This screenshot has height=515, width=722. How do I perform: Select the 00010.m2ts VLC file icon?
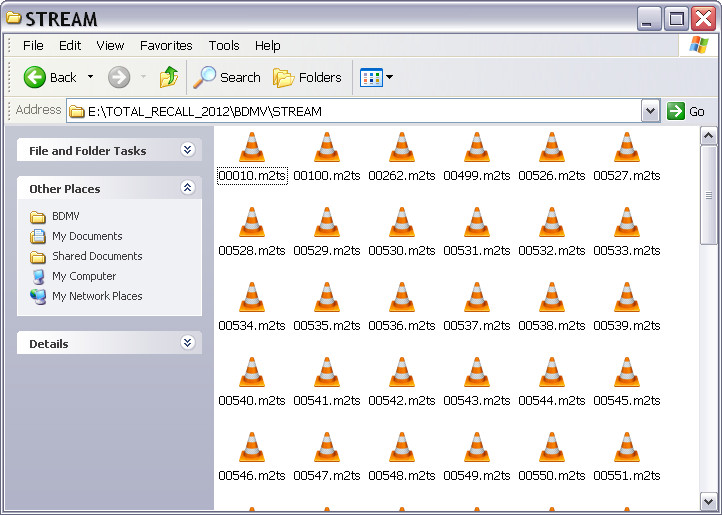click(252, 147)
